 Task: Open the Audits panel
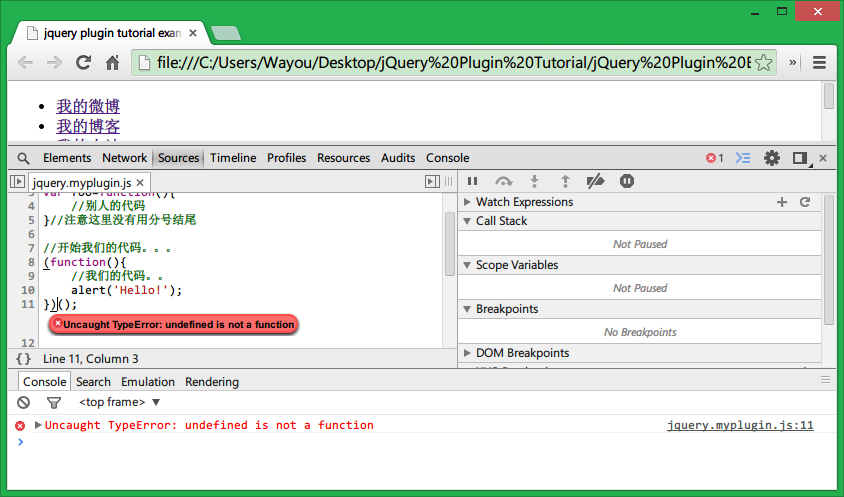click(x=398, y=158)
